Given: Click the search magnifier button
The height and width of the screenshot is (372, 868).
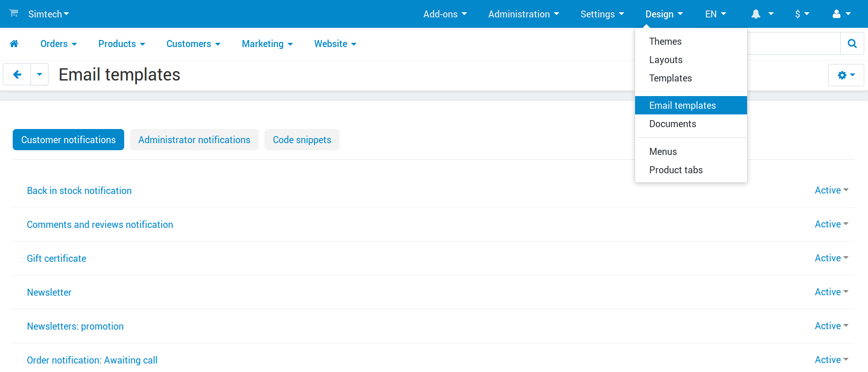Looking at the screenshot, I should coord(852,43).
